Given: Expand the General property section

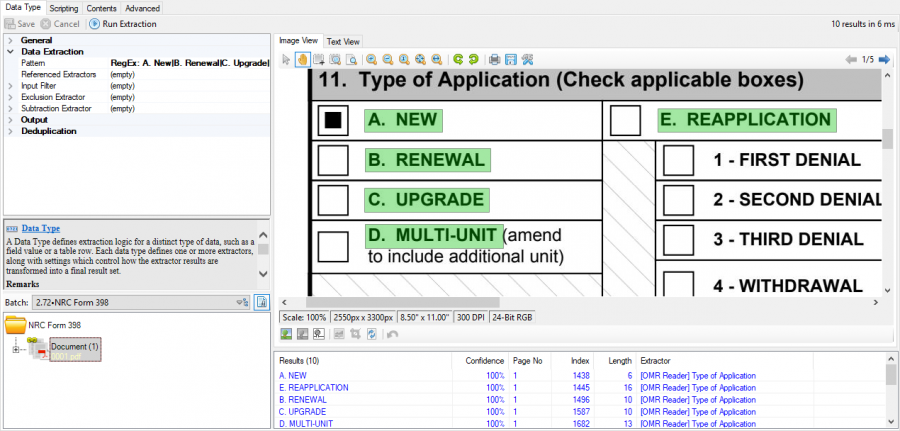Looking at the screenshot, I should (10, 40).
